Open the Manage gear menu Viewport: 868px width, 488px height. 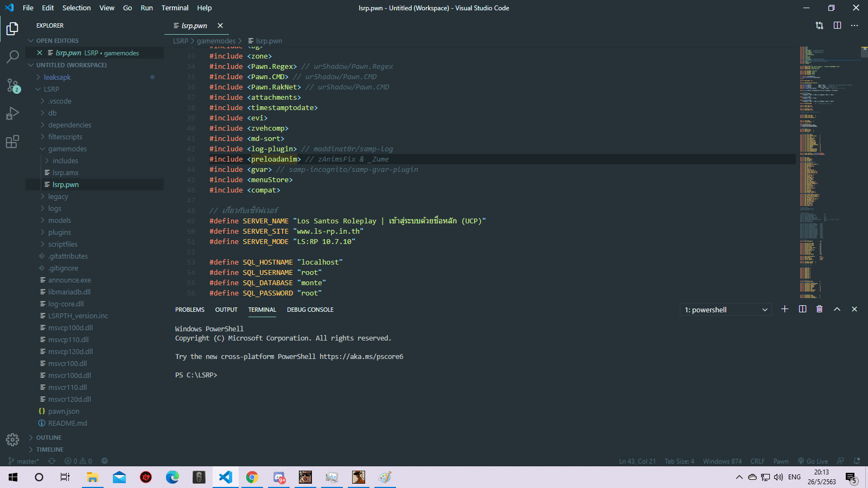click(12, 439)
